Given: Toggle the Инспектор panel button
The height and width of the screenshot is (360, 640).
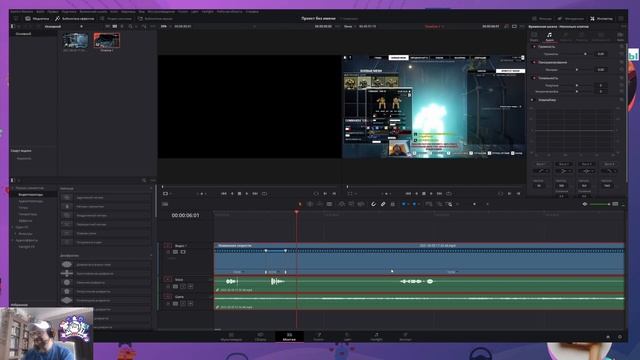Looking at the screenshot, I should [601, 18].
